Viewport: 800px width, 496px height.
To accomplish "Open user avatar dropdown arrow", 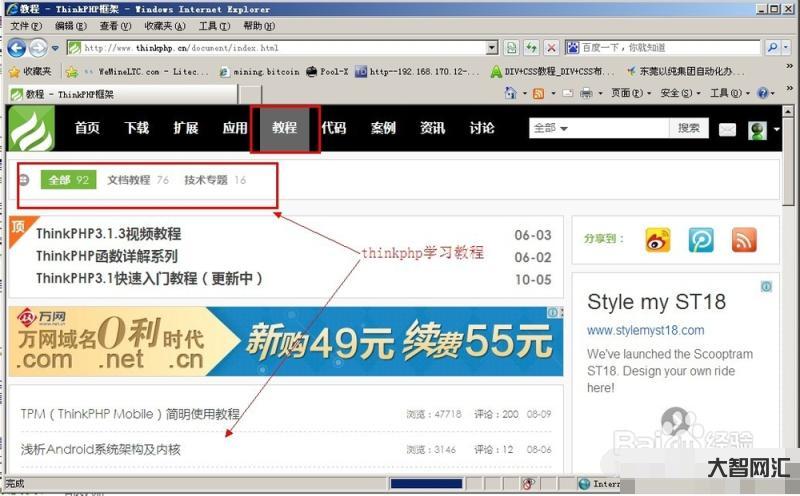I will [776, 129].
